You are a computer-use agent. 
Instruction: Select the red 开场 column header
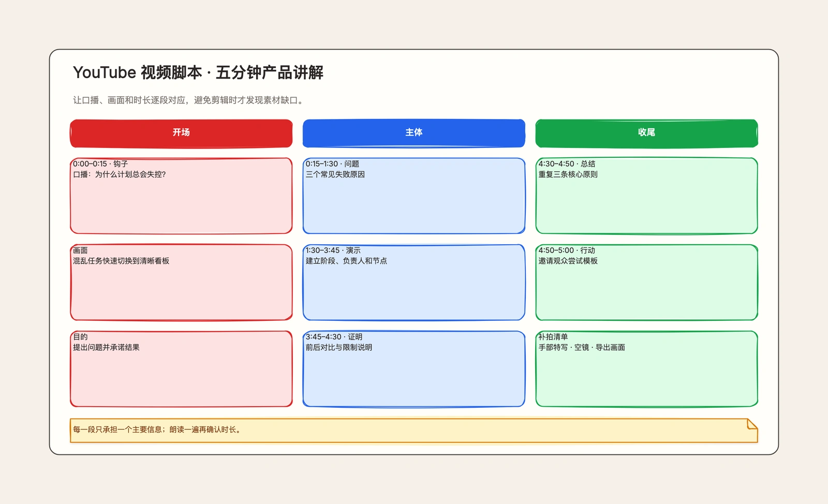point(181,133)
